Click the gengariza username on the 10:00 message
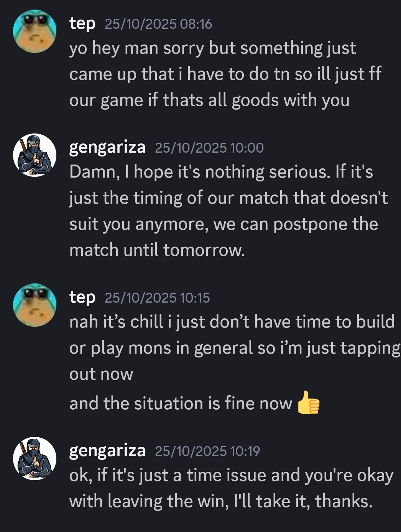 click(107, 147)
